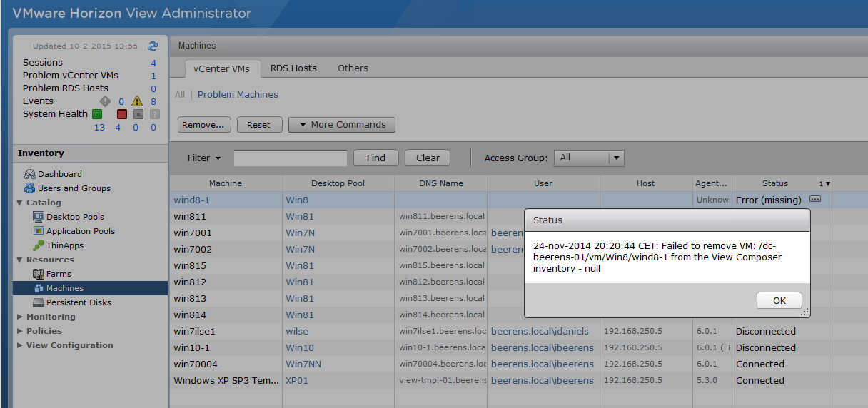Click the filter text input field
This screenshot has width=868, height=408.
(x=291, y=158)
